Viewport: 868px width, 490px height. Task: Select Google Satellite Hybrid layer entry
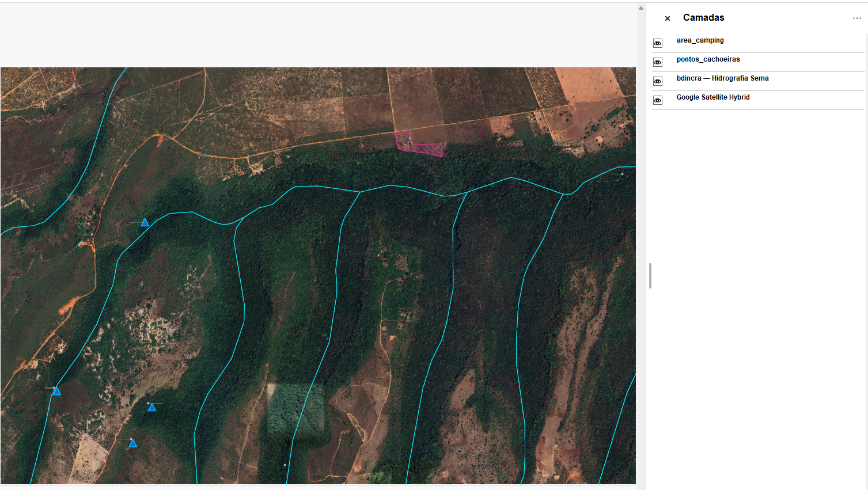[712, 97]
